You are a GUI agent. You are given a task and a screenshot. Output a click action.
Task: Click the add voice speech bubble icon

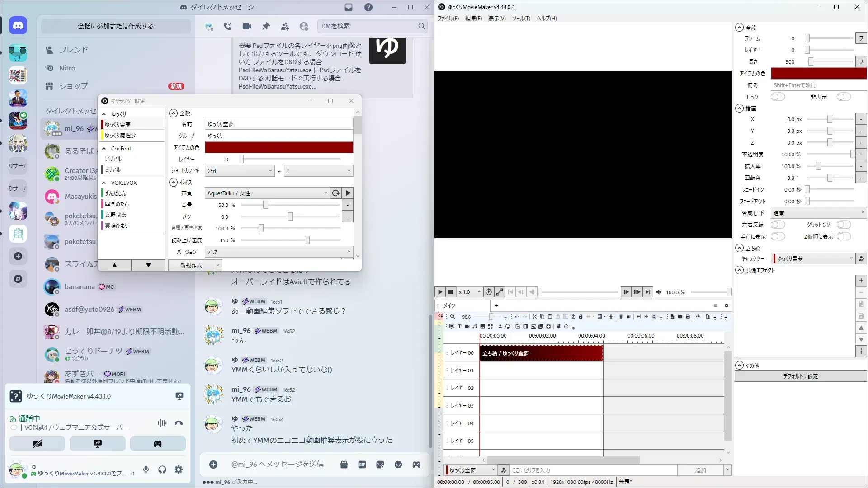452,326
